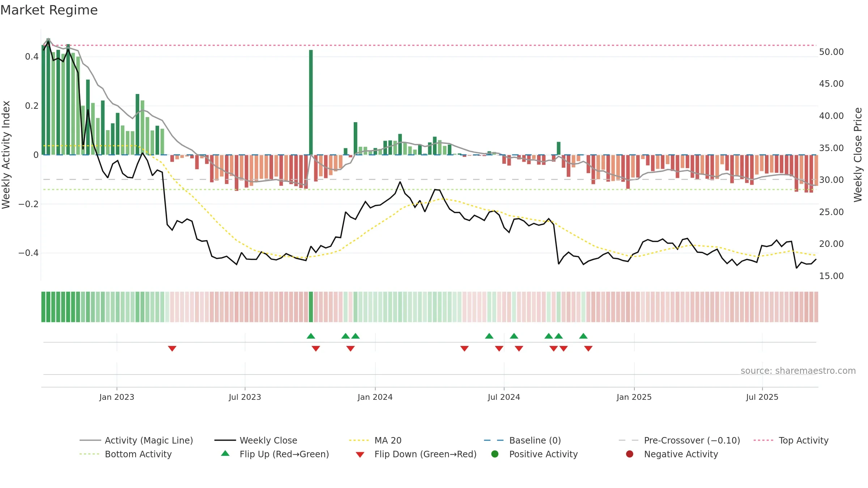
Task: Click the Top Activity legend entry
Action: (x=791, y=440)
